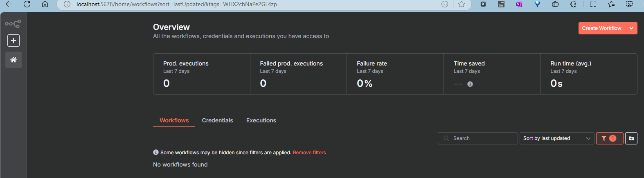
Task: Click the Time saved info icon
Action: (x=470, y=84)
